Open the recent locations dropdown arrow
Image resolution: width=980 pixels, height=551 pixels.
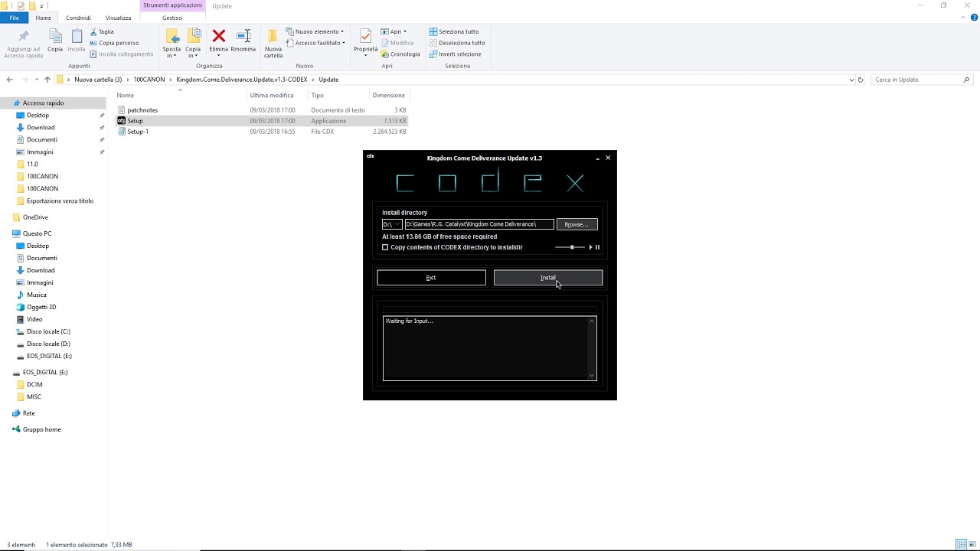pyautogui.click(x=36, y=80)
